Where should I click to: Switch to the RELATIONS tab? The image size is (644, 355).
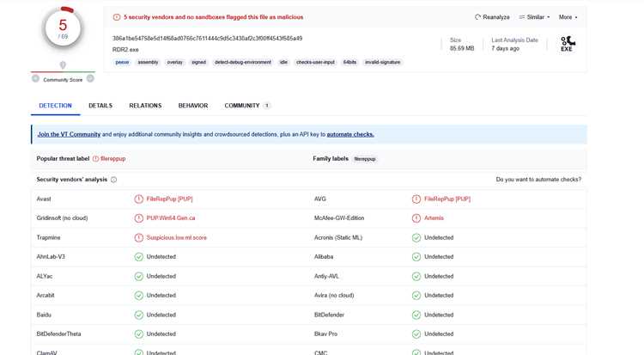[145, 106]
